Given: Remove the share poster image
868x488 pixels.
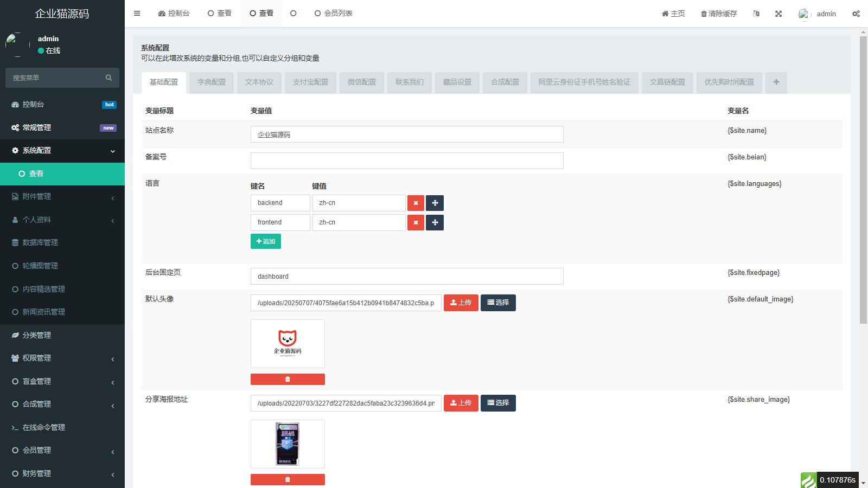Looking at the screenshot, I should 288,479.
